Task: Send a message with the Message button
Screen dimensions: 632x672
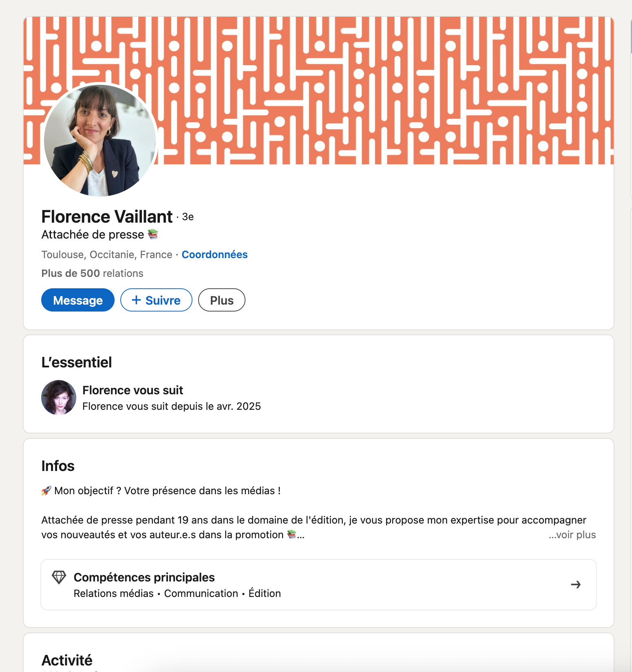Action: tap(78, 300)
